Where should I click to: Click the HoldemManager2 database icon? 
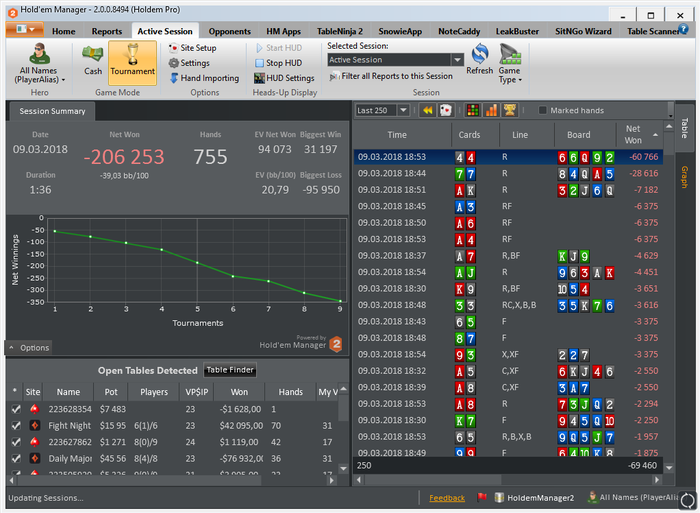tap(499, 497)
